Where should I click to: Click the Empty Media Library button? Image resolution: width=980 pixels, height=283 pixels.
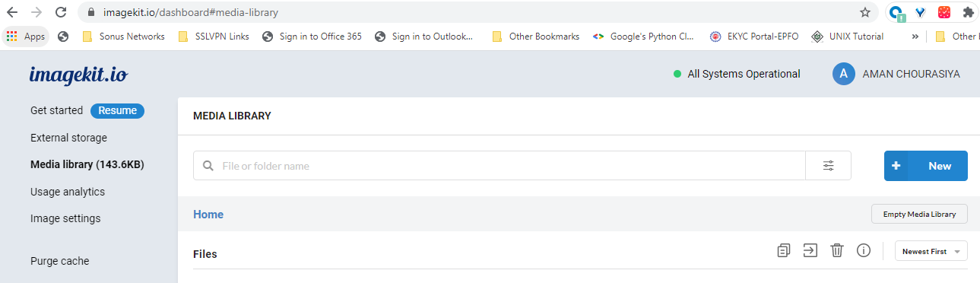point(919,215)
